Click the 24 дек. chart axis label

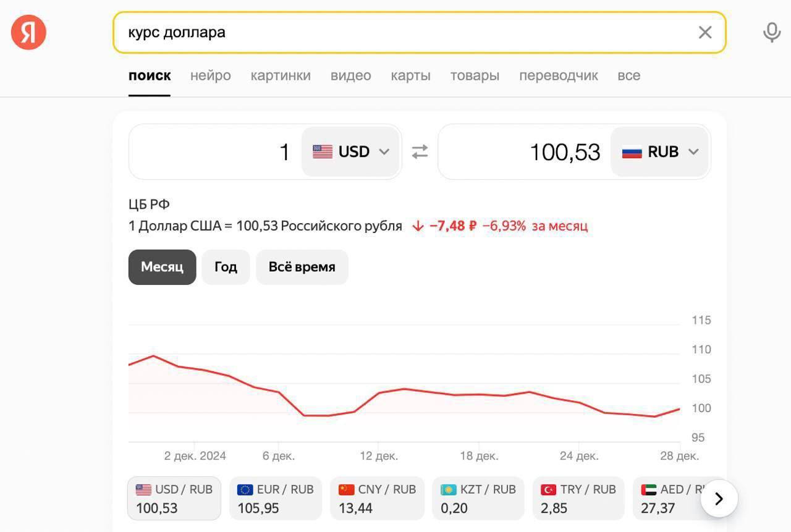coord(579,456)
